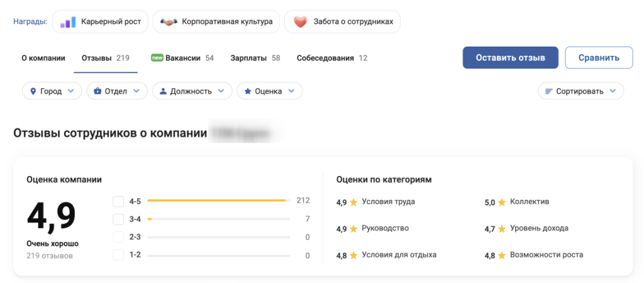Expand the Город dropdown chevron
This screenshot has width=644, height=283.
pyautogui.click(x=70, y=91)
